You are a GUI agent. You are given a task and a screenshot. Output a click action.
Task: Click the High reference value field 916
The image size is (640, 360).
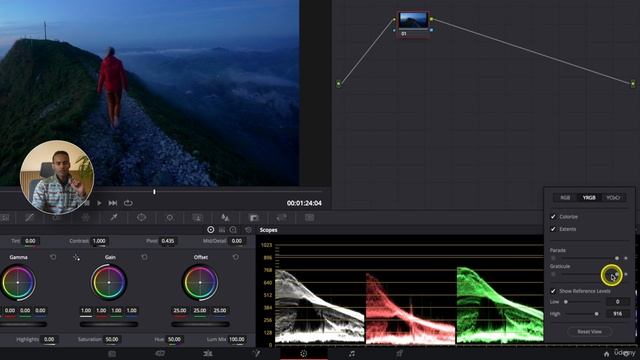coord(617,314)
